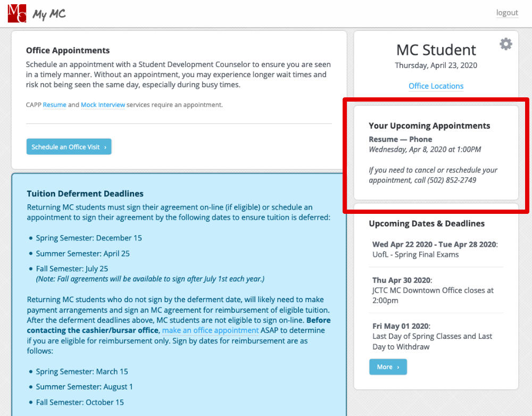Click the MC logo icon
The width and height of the screenshot is (532, 416).
[16, 13]
